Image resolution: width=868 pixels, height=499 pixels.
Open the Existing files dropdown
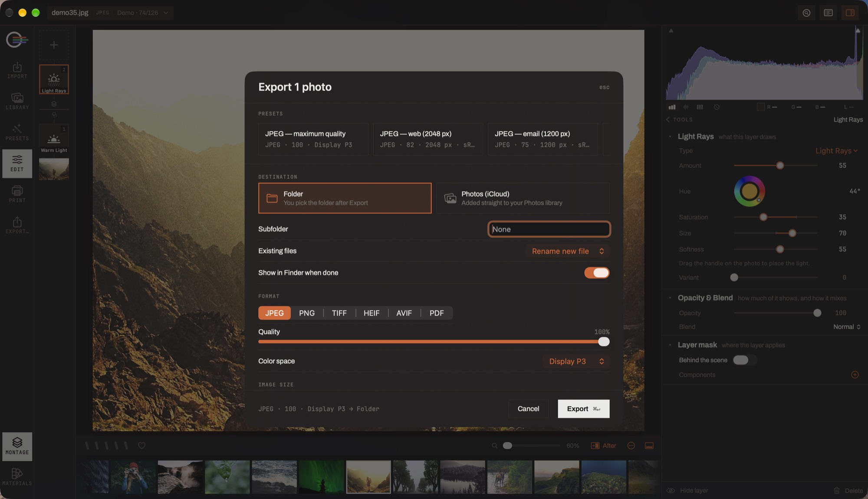tap(568, 251)
